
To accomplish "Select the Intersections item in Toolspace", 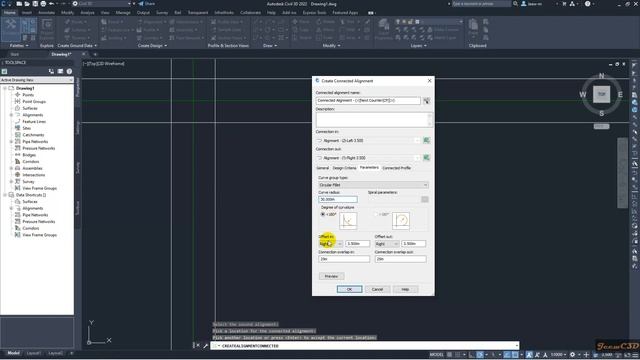I will 33,175.
